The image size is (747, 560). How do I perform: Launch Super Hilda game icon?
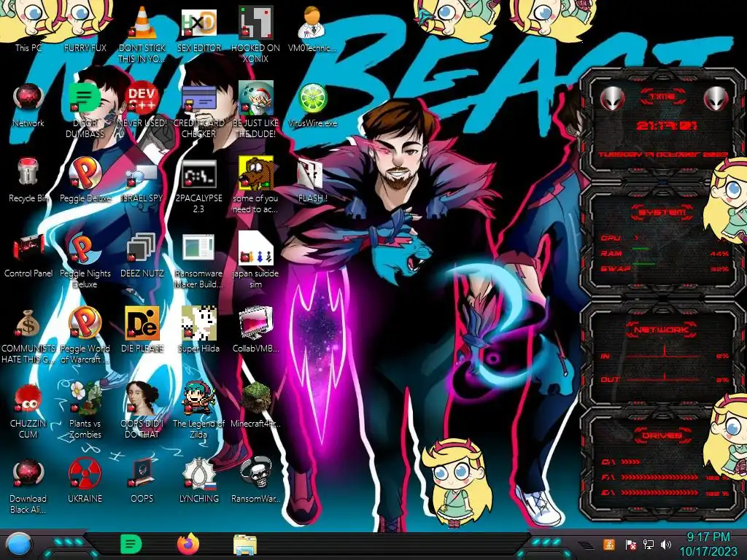tap(198, 330)
